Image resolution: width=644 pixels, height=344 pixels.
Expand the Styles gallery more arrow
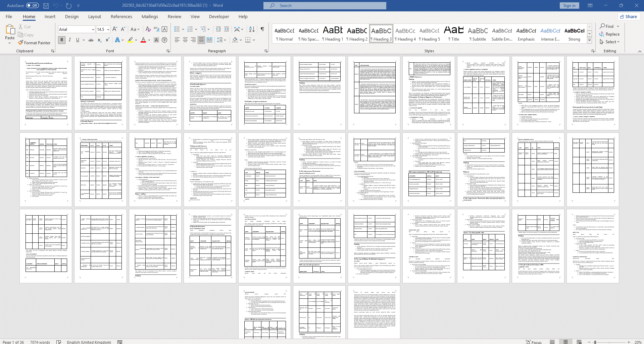point(589,40)
